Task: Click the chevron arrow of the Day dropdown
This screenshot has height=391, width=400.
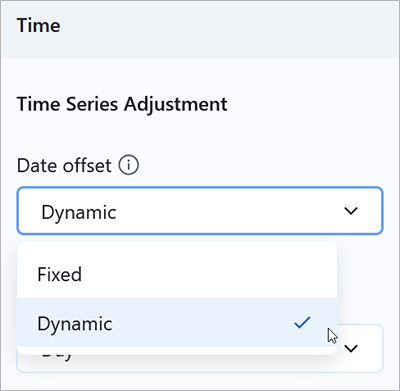Action: [351, 349]
